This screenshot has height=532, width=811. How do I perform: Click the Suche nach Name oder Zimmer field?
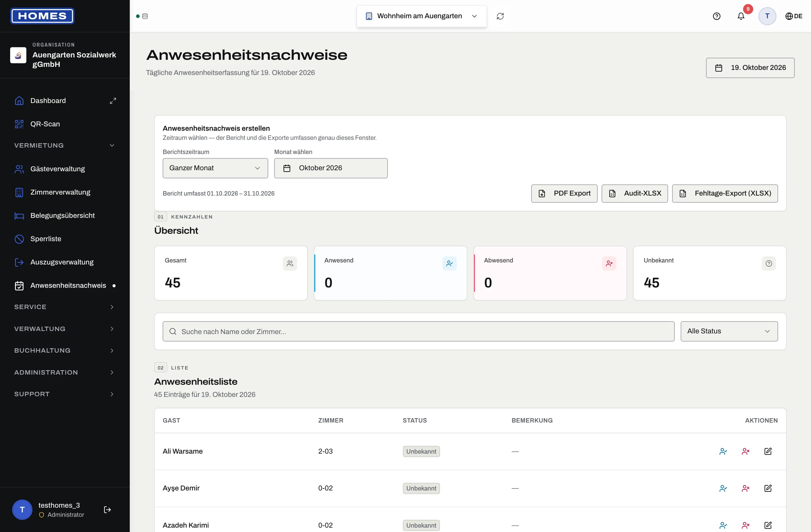point(418,331)
